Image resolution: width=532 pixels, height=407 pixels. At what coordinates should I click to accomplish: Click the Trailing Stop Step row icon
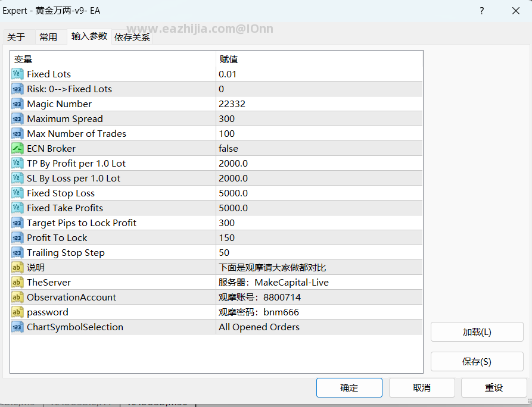[x=17, y=253]
